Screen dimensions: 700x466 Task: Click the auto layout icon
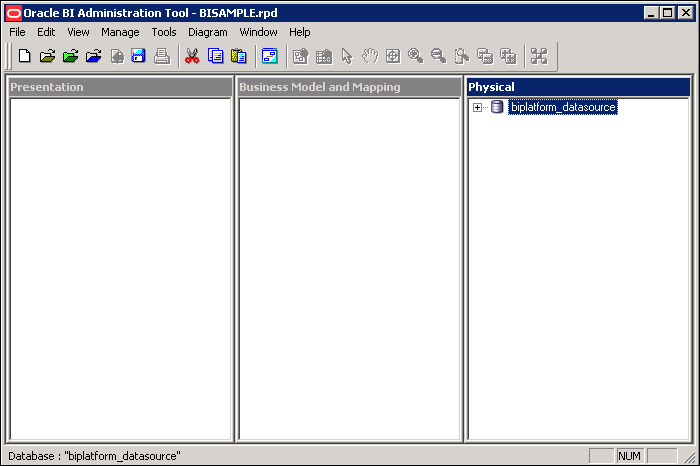click(539, 56)
